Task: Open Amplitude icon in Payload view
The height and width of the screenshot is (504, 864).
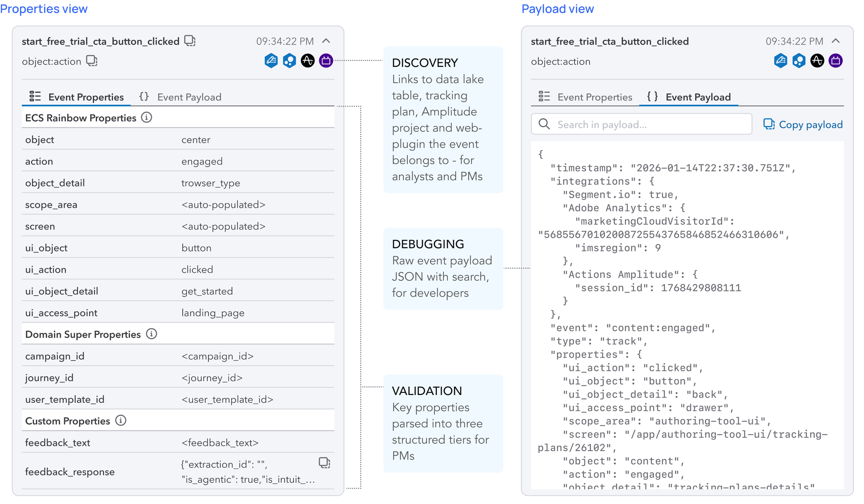Action: 817,61
